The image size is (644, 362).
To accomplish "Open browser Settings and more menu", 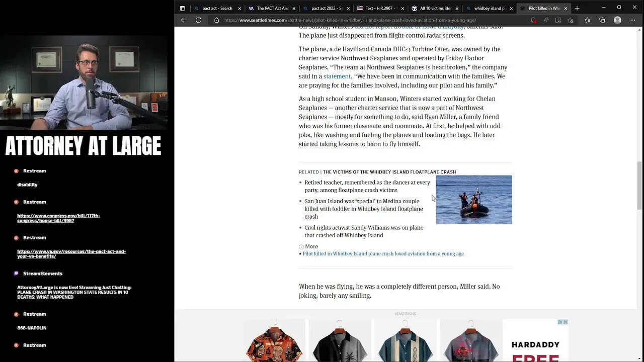I will pyautogui.click(x=634, y=20).
